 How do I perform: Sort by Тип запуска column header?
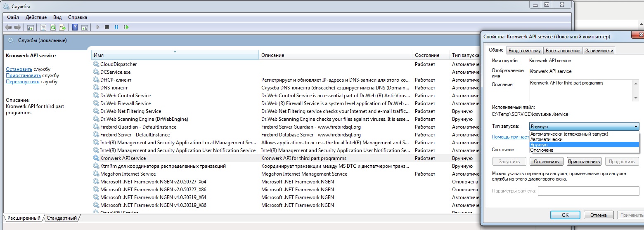pos(465,55)
